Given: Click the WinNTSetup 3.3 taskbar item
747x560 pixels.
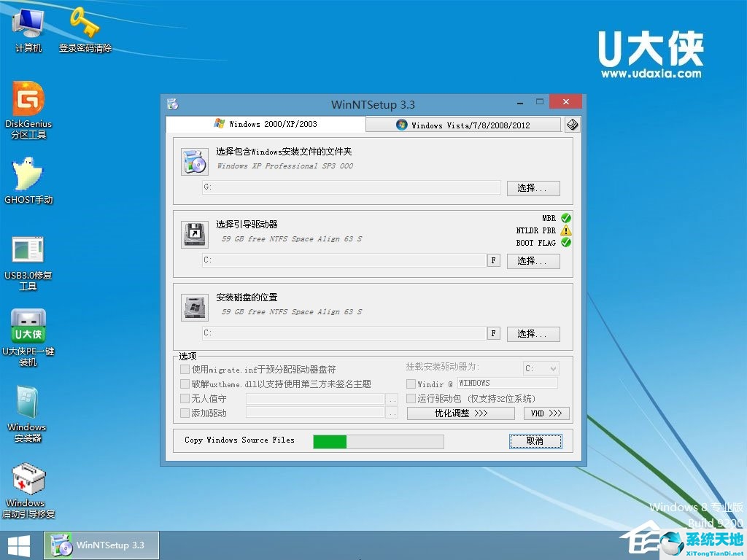Looking at the screenshot, I should coord(101,545).
